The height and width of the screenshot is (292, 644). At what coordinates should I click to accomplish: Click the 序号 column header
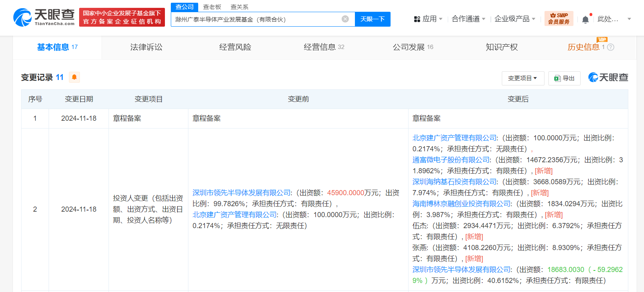[x=35, y=99]
